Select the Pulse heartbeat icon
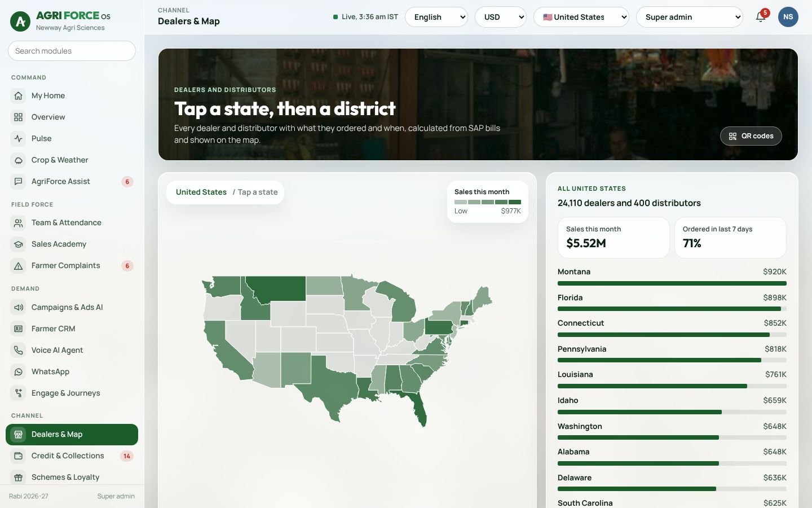The height and width of the screenshot is (508, 812). click(19, 139)
